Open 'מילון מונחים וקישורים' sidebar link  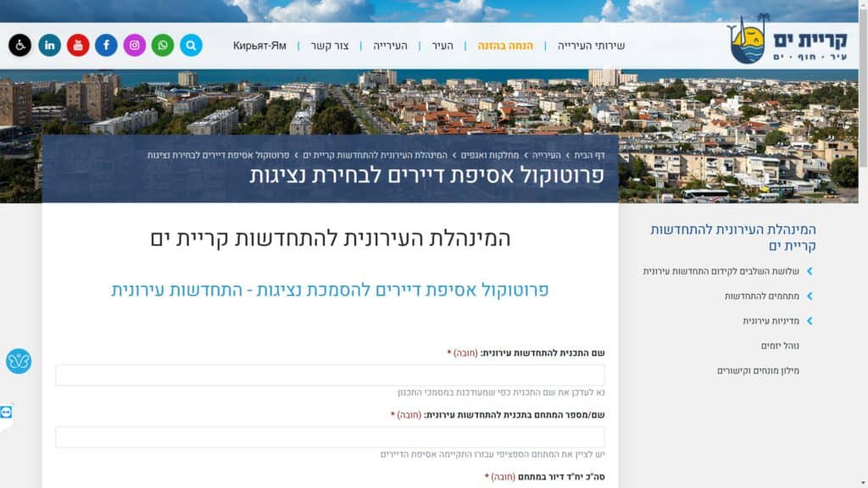(758, 370)
